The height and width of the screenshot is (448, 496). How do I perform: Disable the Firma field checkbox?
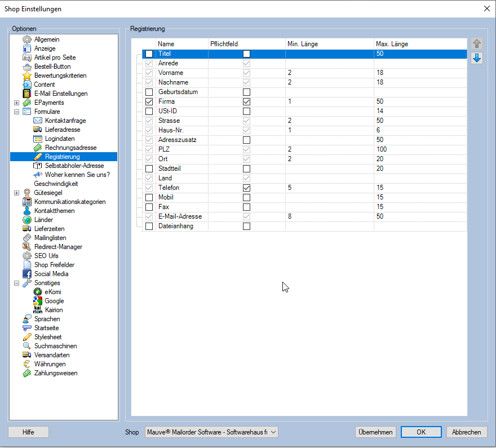tap(149, 101)
